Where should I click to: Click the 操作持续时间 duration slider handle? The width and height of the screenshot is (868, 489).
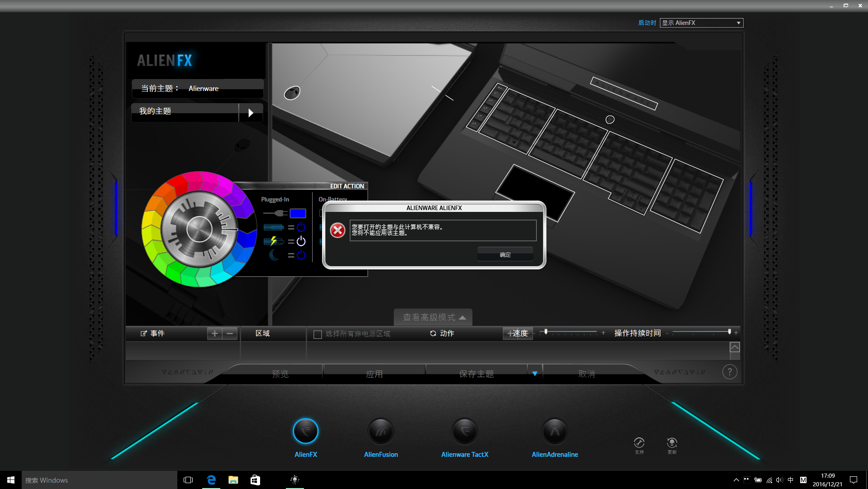pyautogui.click(x=729, y=332)
